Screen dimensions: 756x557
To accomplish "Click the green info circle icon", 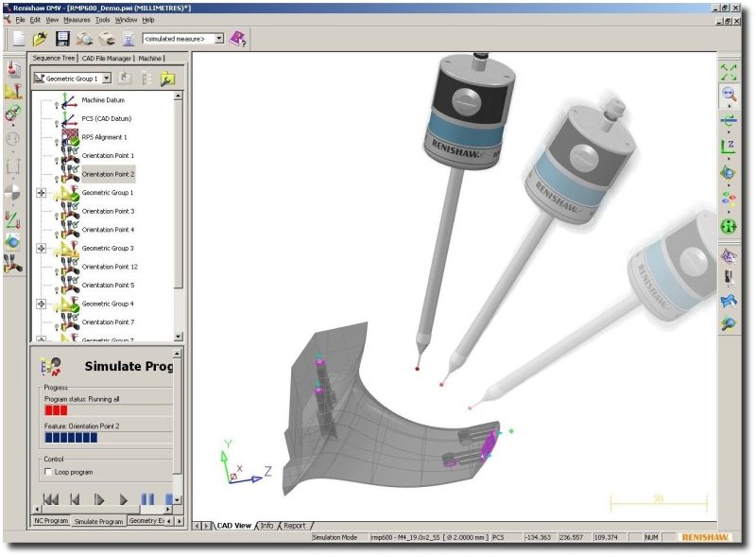I will [729, 226].
